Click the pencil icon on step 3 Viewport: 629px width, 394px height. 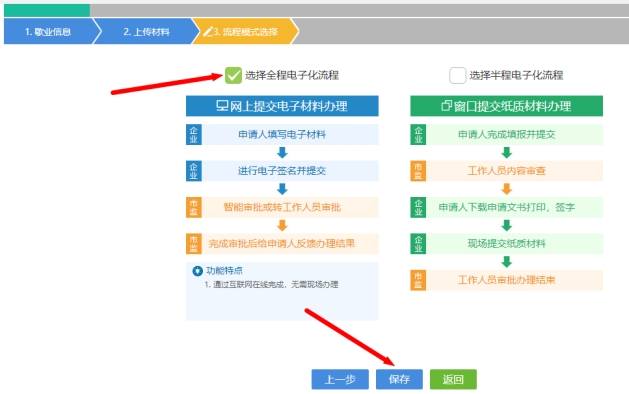click(x=208, y=31)
